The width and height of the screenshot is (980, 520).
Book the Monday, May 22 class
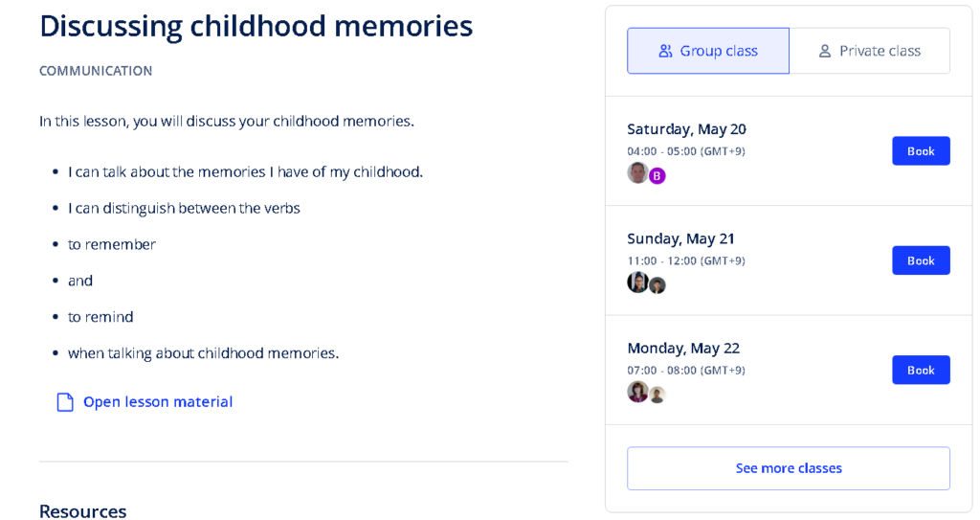pyautogui.click(x=921, y=370)
